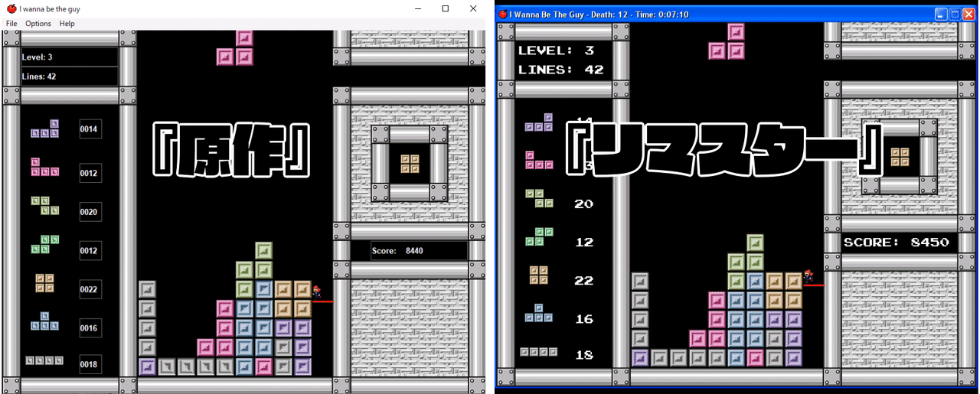The height and width of the screenshot is (394, 980).
Task: Click yellow-green Z-piece icon in left window stats
Action: pos(44,205)
